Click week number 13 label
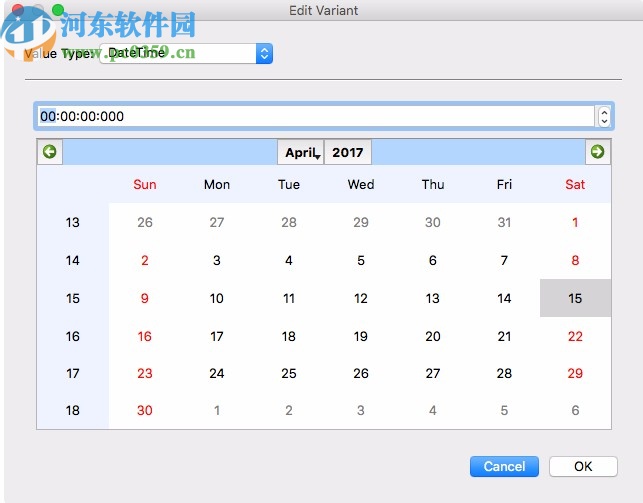643x503 pixels. click(x=73, y=223)
